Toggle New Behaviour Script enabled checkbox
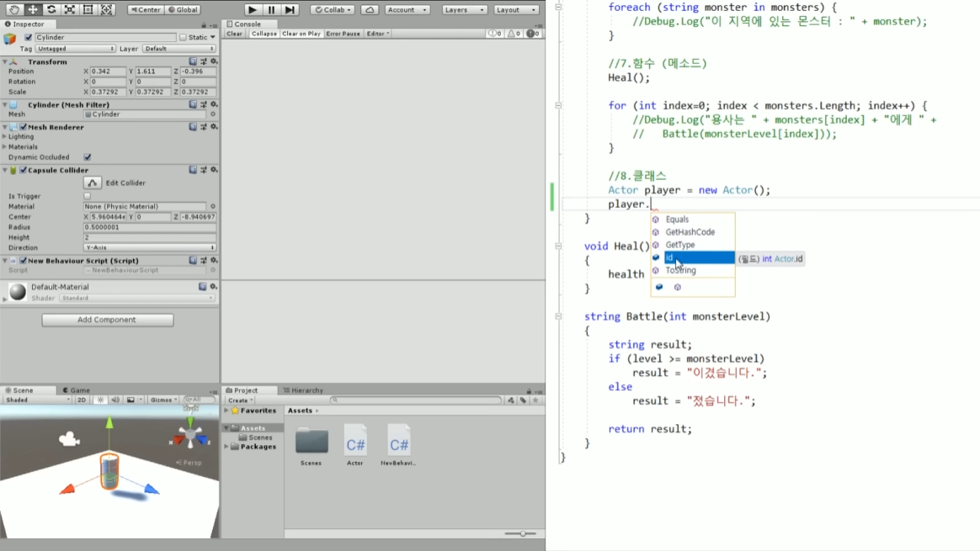 pos(23,260)
